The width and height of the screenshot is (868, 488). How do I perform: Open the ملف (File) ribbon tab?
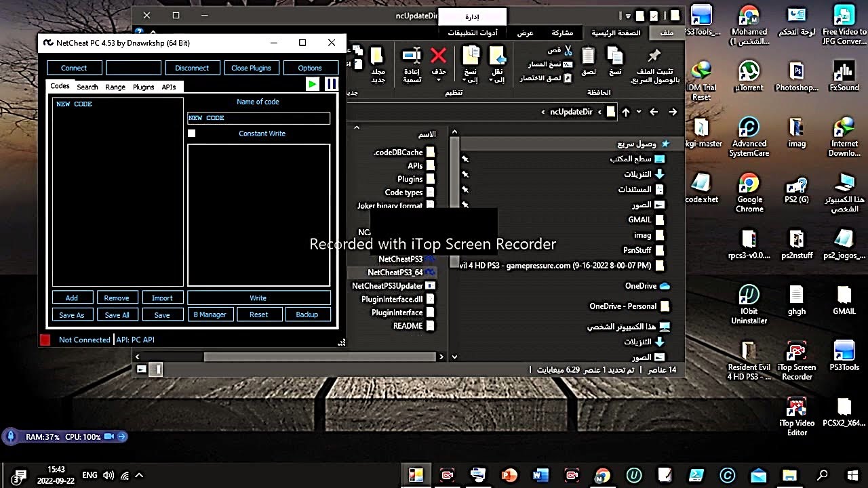(x=667, y=33)
